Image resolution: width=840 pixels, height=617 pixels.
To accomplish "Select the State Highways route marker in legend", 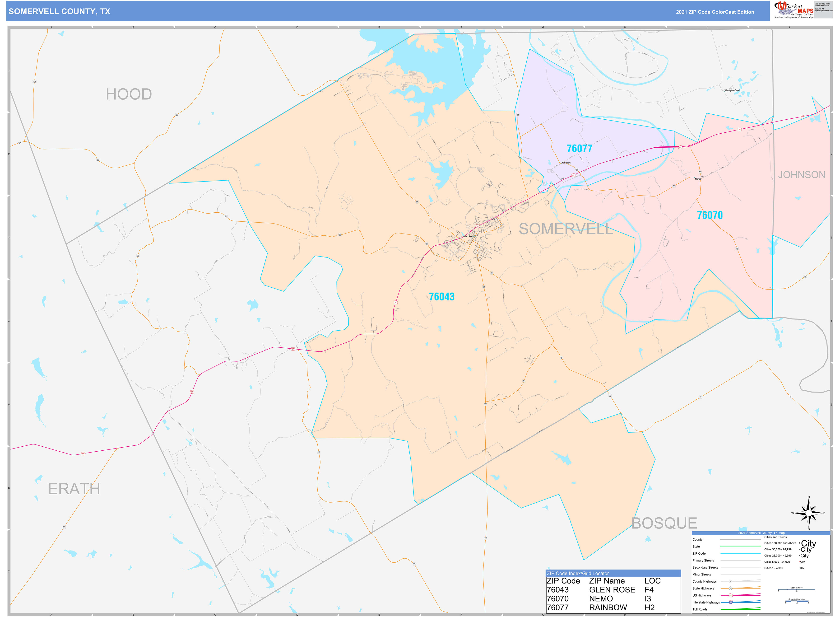I will pos(731,588).
